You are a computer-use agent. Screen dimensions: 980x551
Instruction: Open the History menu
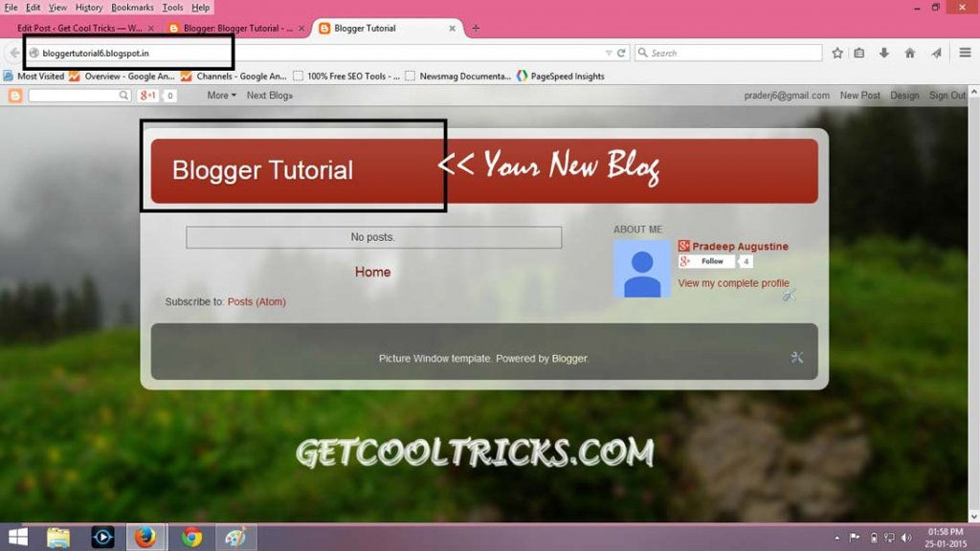tap(89, 8)
